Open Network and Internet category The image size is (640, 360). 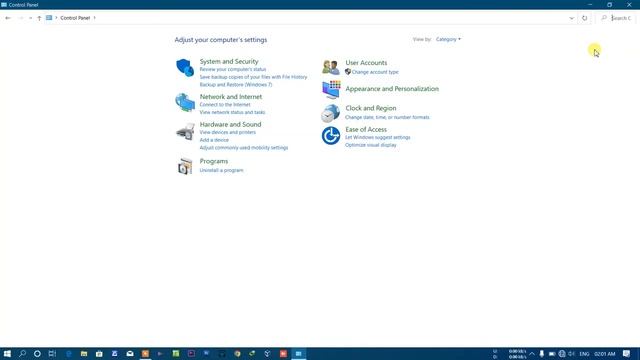231,97
